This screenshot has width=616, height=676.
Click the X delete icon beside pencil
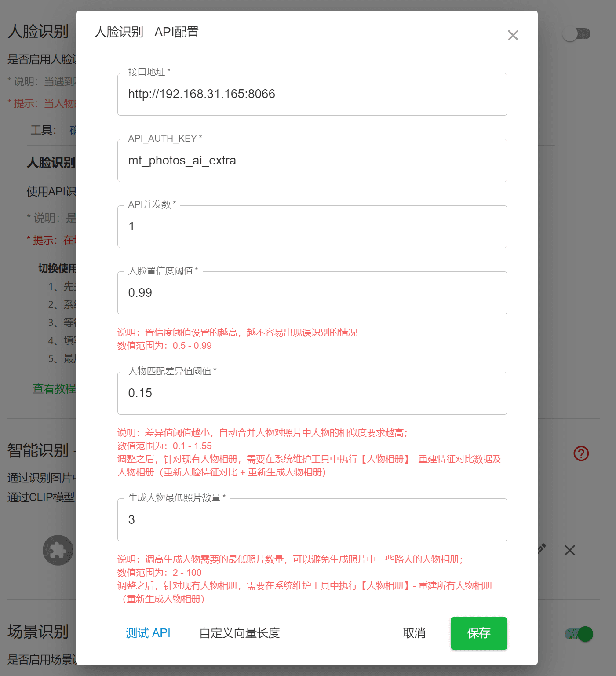pos(570,550)
